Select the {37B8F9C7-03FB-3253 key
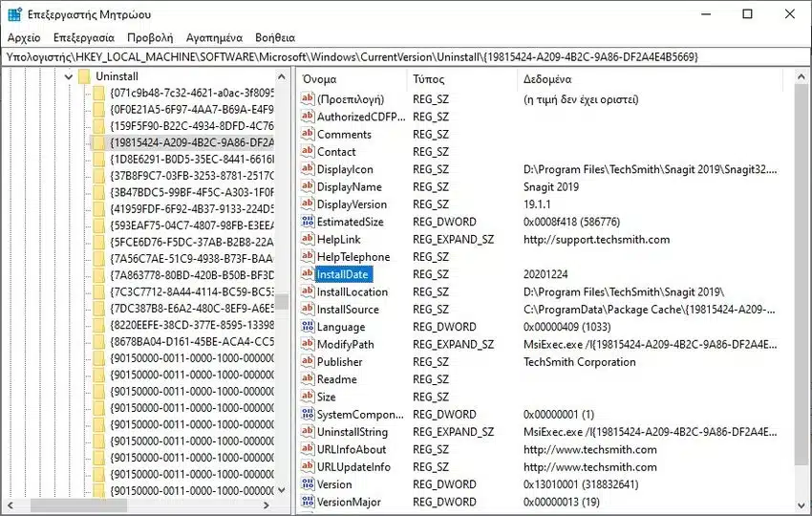The width and height of the screenshot is (812, 516). coord(192,176)
